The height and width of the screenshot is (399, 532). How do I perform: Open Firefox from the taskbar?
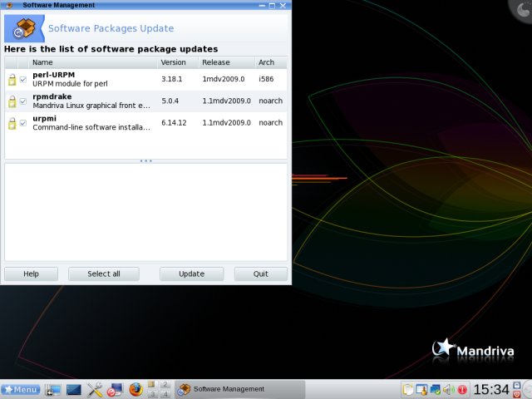pyautogui.click(x=135, y=389)
